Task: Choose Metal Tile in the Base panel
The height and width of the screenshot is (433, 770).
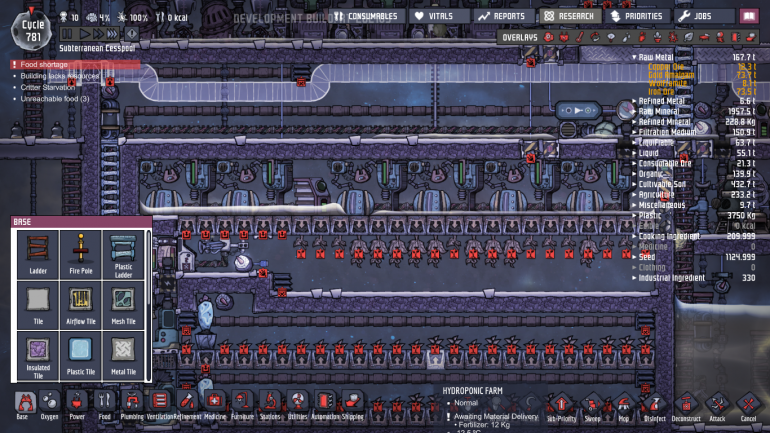Action: coord(123,355)
